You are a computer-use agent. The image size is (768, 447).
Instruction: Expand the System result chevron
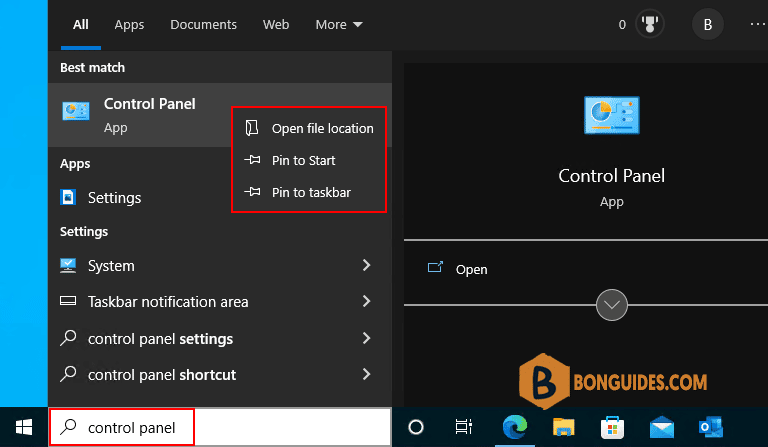(x=366, y=265)
